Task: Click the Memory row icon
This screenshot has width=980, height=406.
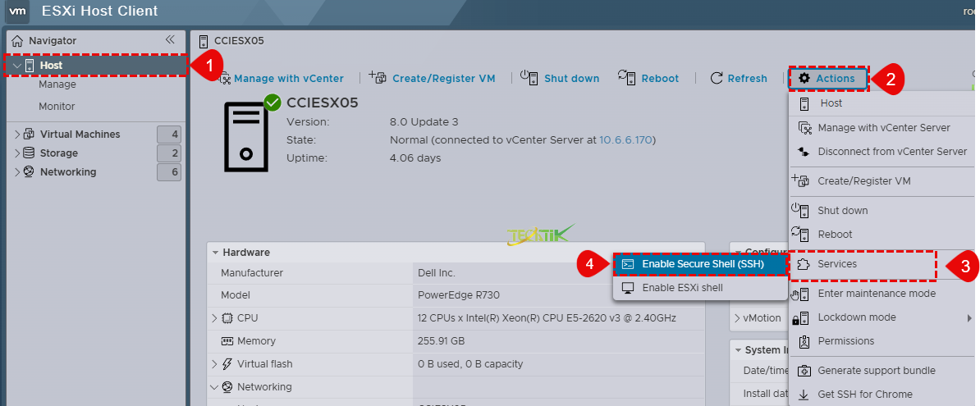Action: pyautogui.click(x=227, y=341)
